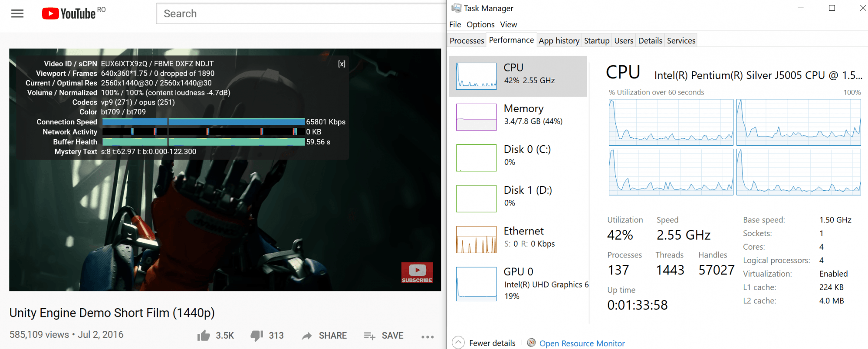Click the Resource Monitor gauge icon

click(531, 342)
